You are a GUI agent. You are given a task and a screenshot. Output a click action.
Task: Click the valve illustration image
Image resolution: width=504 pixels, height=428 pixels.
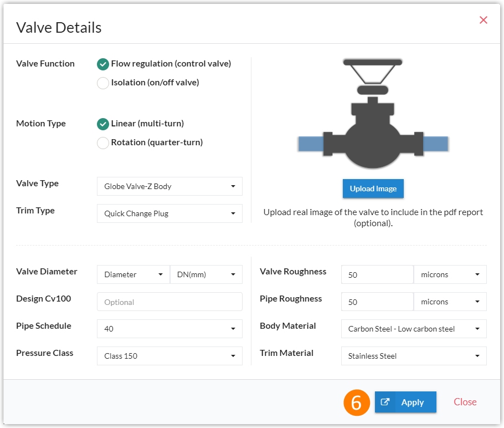[x=373, y=111]
